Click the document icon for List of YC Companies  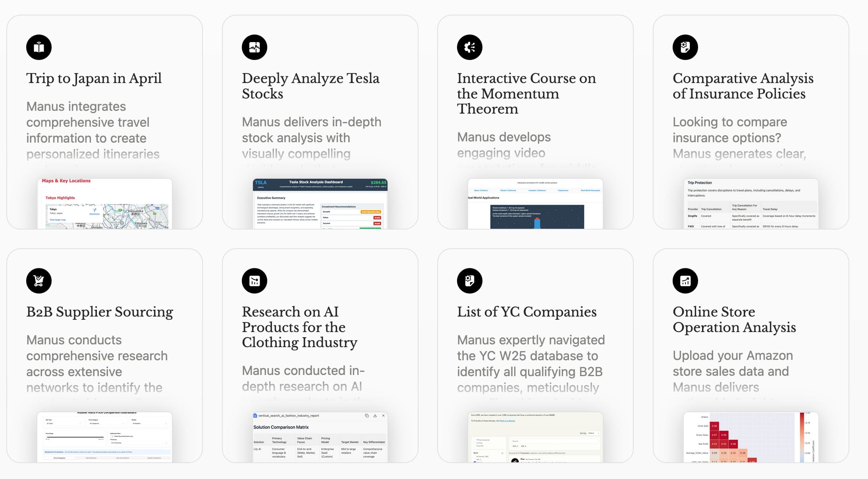[x=470, y=281]
